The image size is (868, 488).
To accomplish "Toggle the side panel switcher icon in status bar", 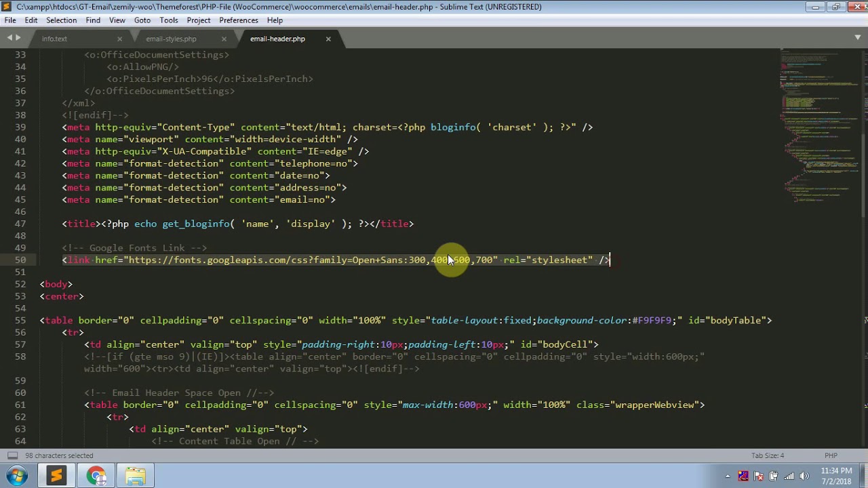I will tap(12, 455).
